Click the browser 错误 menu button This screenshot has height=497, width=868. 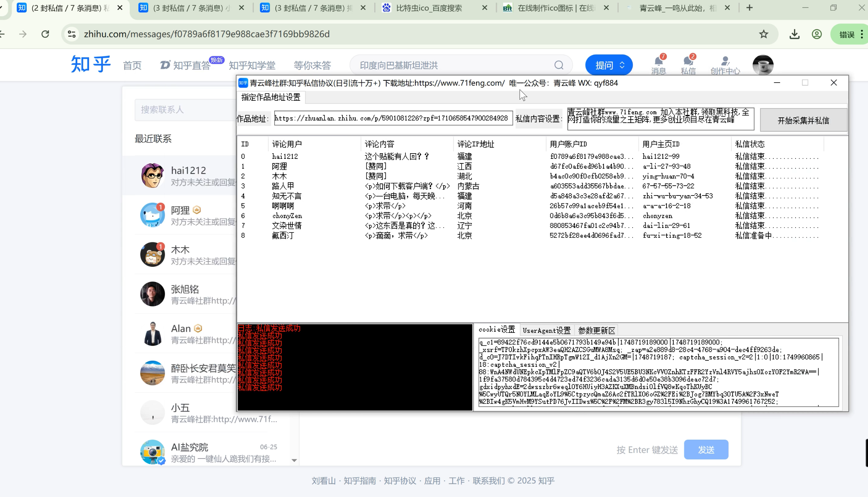tap(850, 34)
